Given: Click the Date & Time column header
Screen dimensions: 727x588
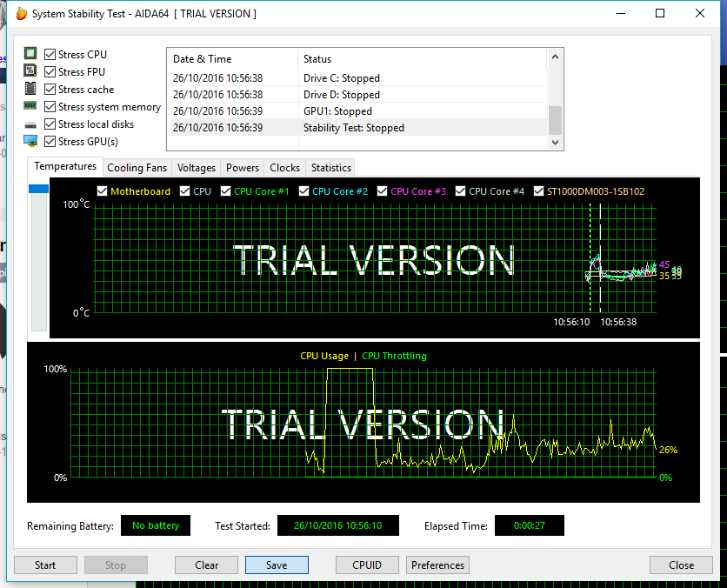Looking at the screenshot, I should [232, 59].
